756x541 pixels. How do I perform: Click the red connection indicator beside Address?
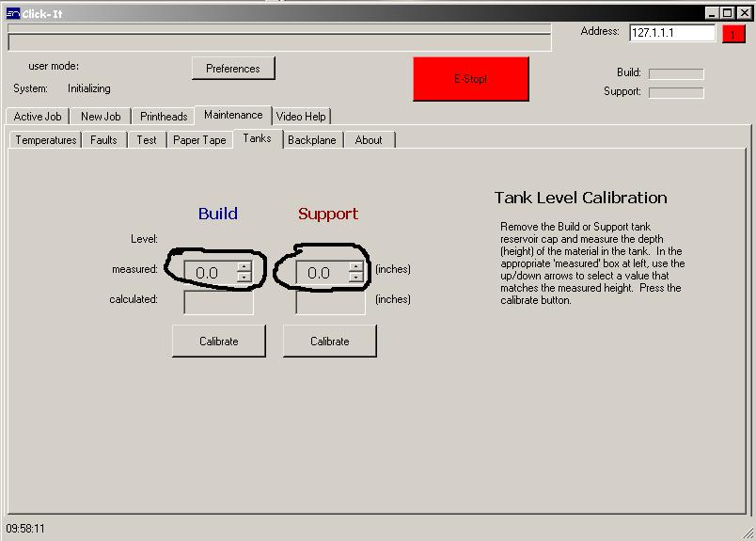(732, 34)
